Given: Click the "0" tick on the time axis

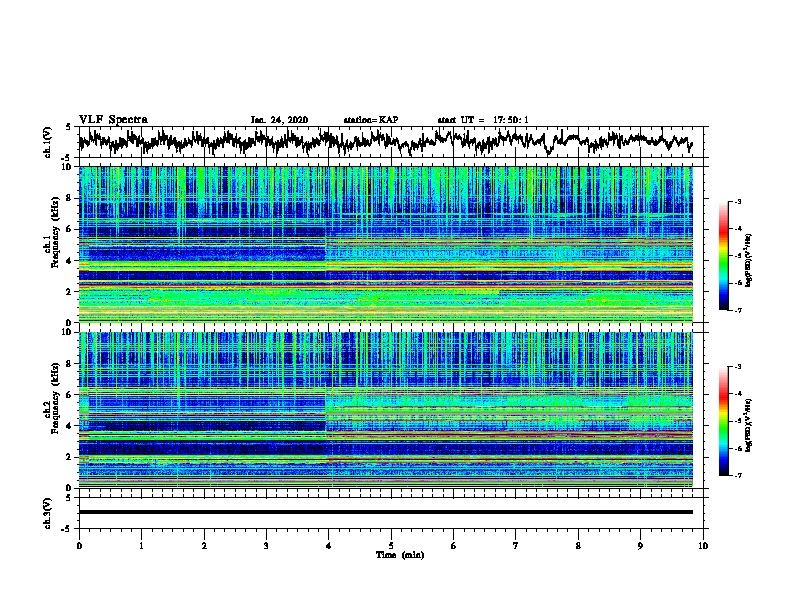Looking at the screenshot, I should pyautogui.click(x=79, y=546).
